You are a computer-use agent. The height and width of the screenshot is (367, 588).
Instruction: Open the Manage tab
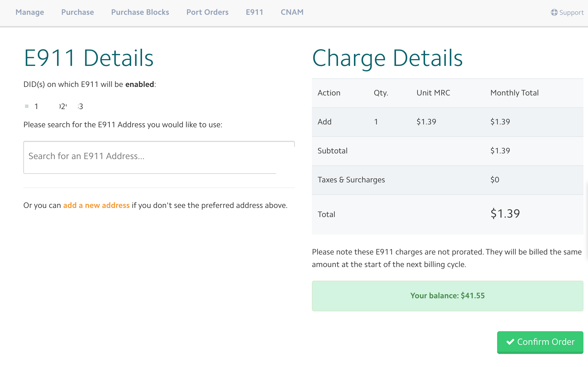30,12
